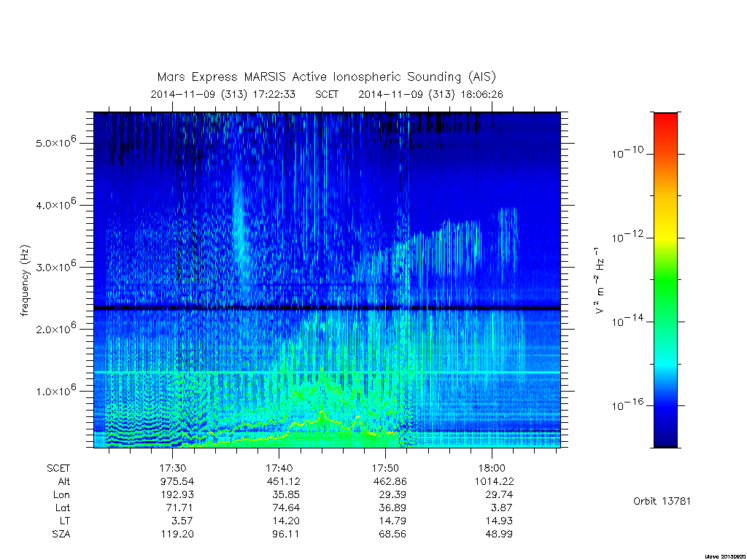The height and width of the screenshot is (560, 747).
Task: Click the SZA value 119.20
Action: point(177,534)
